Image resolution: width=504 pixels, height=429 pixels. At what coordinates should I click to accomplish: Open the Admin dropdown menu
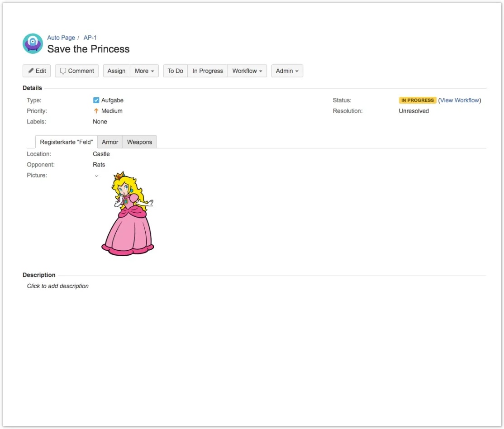pyautogui.click(x=287, y=71)
